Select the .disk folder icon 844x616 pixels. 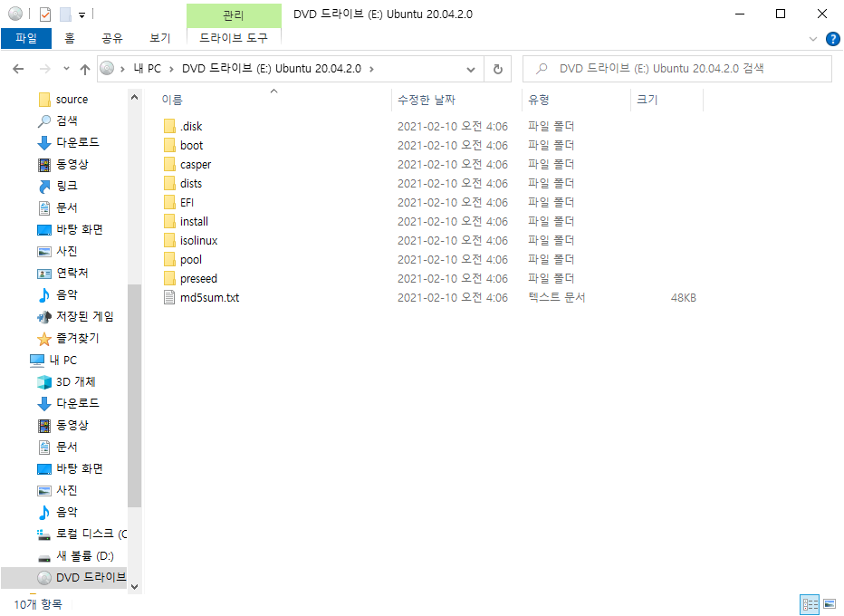point(169,127)
